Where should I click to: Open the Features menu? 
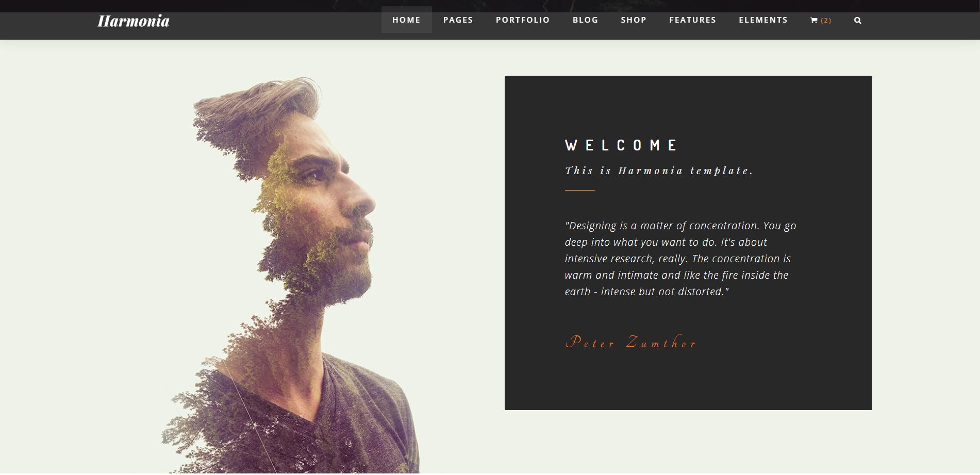[x=693, y=20]
